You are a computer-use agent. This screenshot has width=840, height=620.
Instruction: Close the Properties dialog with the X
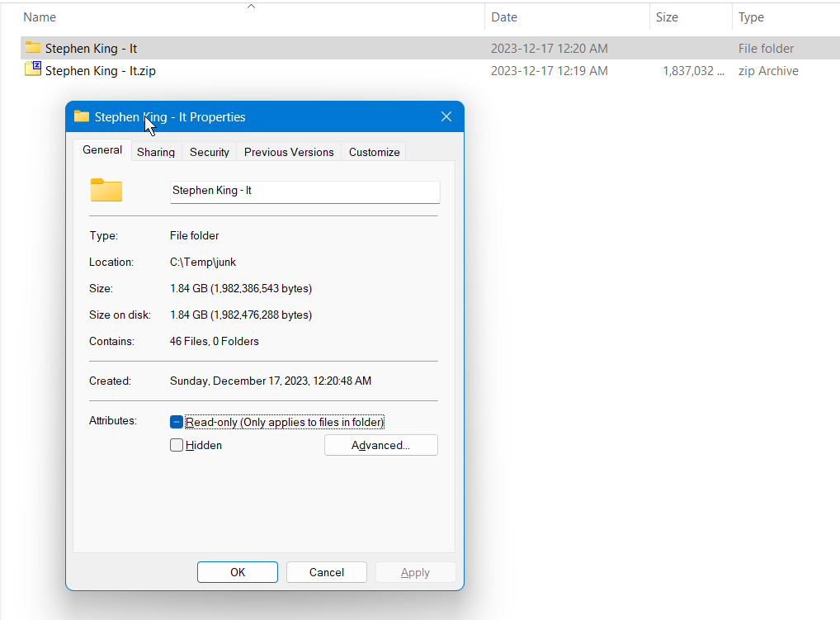click(446, 116)
